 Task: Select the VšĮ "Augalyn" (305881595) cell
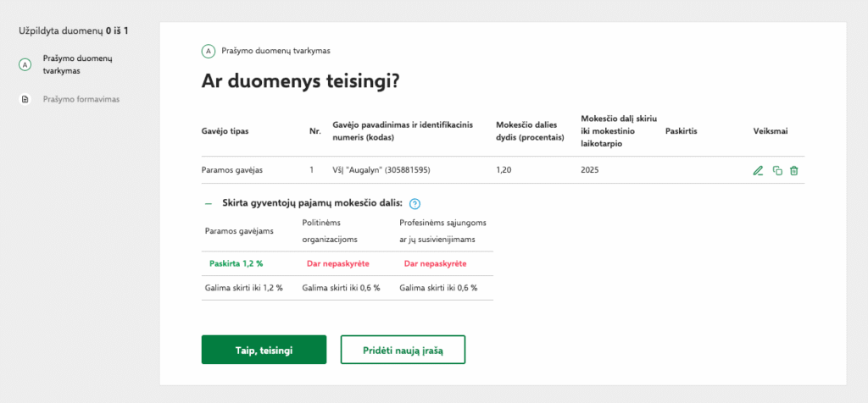pyautogui.click(x=381, y=170)
